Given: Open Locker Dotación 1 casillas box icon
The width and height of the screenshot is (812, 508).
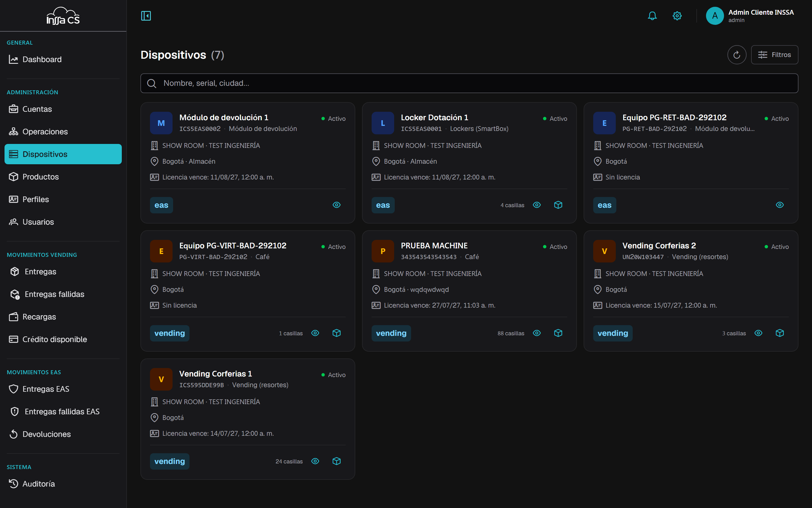Looking at the screenshot, I should (x=558, y=205).
